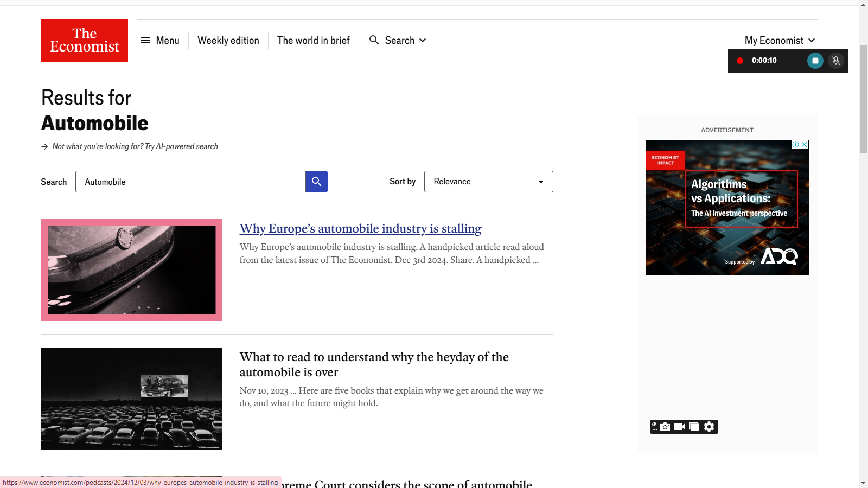Open the capture toolbar settings gear

709,427
